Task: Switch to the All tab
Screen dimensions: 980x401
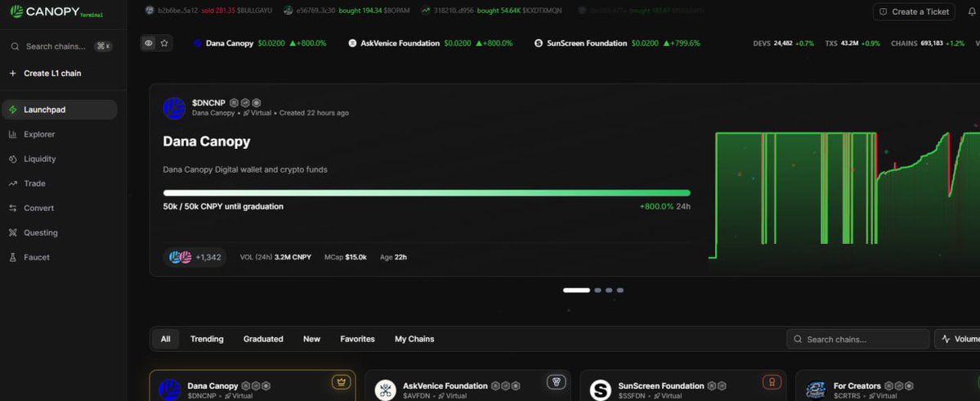Action: tap(166, 339)
